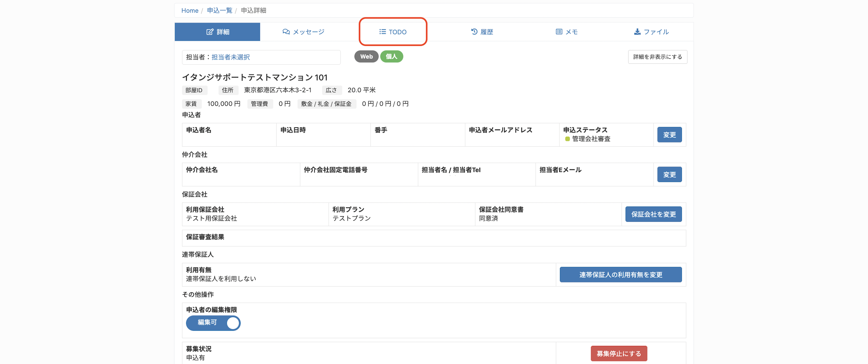Viewport: 868px width, 364px height.
Task: Click the 東京都港区六本木3-2-1 address
Action: point(278,90)
